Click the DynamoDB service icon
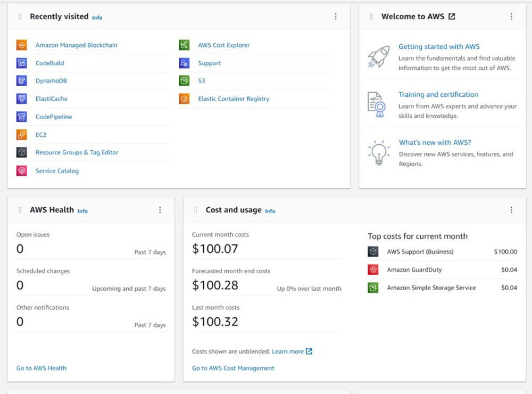532x394 pixels. click(22, 80)
